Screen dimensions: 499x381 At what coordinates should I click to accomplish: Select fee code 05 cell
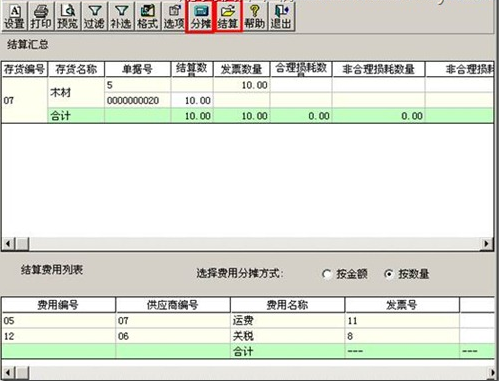[58, 321]
